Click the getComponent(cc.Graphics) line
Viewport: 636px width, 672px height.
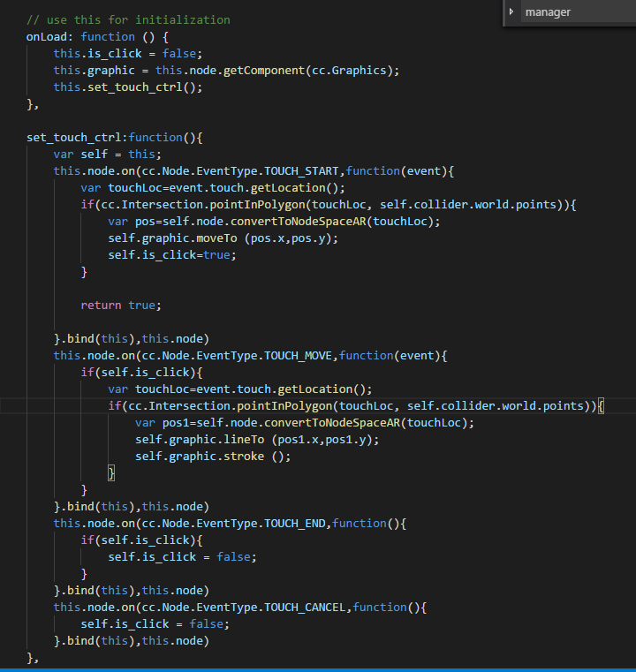pos(226,71)
